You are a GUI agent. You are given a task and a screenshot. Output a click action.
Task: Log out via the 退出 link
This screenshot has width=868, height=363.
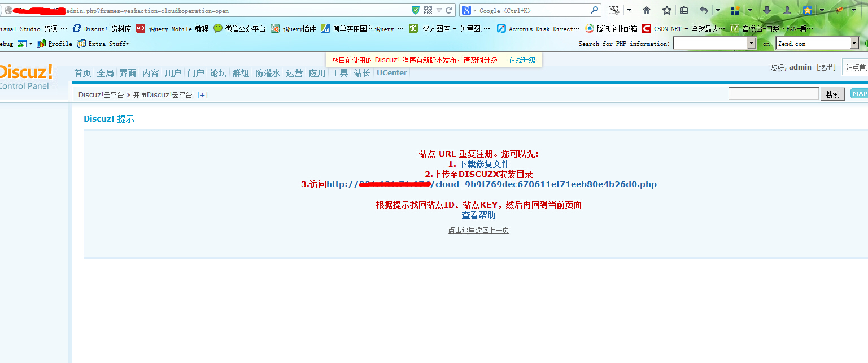click(x=826, y=67)
